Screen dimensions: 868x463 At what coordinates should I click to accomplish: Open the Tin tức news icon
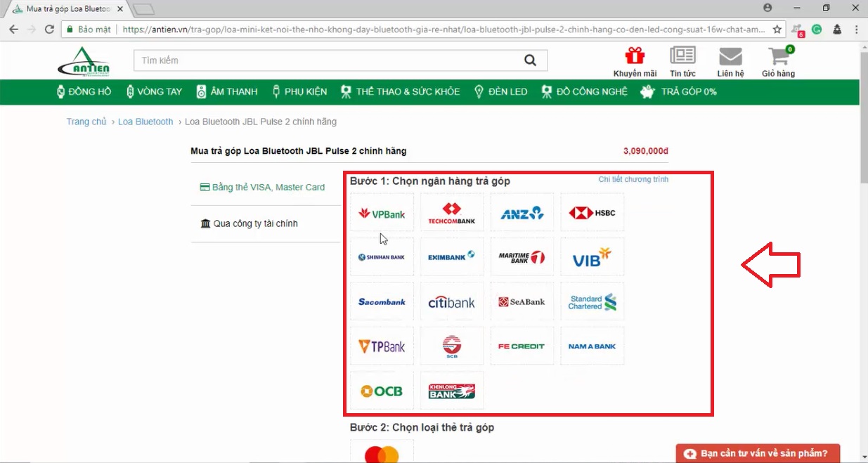(x=682, y=56)
